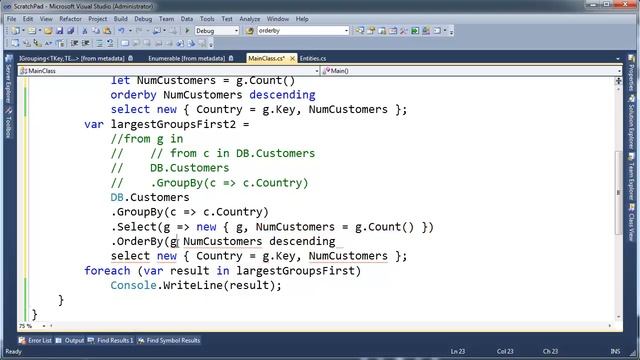The image size is (640, 360).
Task: Toggle INS insert mode in the status bar
Action: point(615,351)
